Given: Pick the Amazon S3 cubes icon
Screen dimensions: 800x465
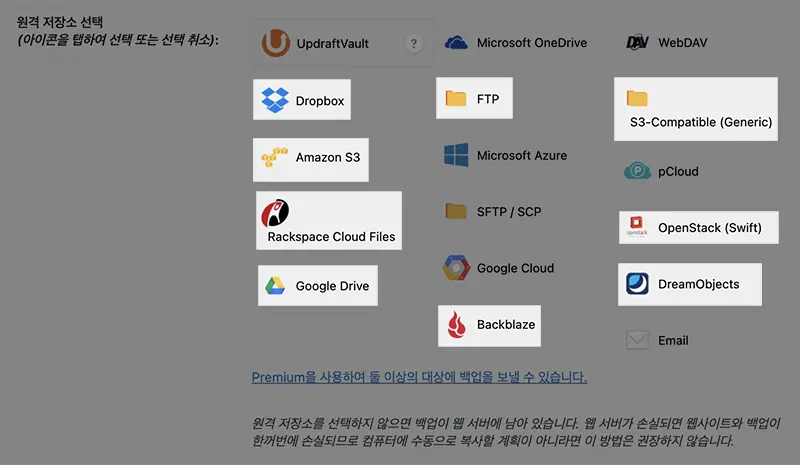Looking at the screenshot, I should tap(274, 157).
